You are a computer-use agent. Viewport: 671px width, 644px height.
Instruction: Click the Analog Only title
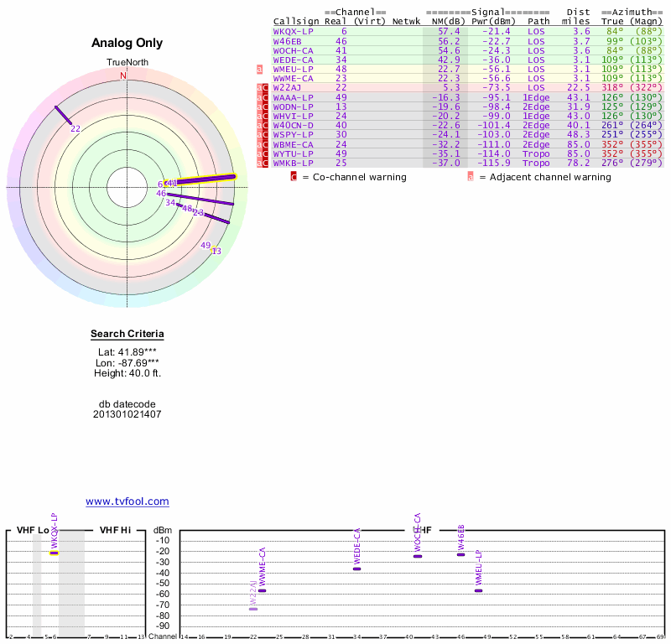tap(127, 43)
